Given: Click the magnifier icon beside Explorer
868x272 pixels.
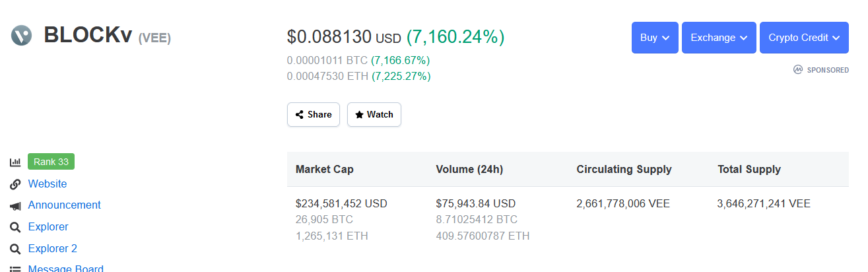Looking at the screenshot, I should pos(15,227).
